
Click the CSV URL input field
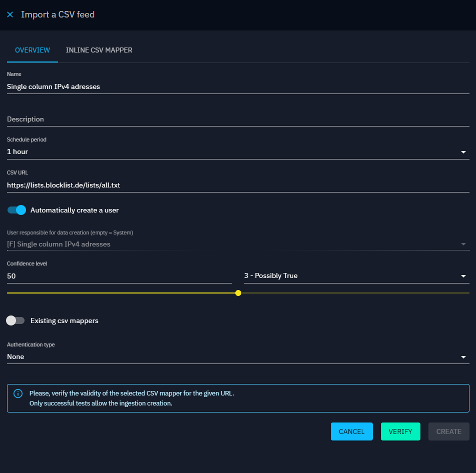click(x=238, y=185)
